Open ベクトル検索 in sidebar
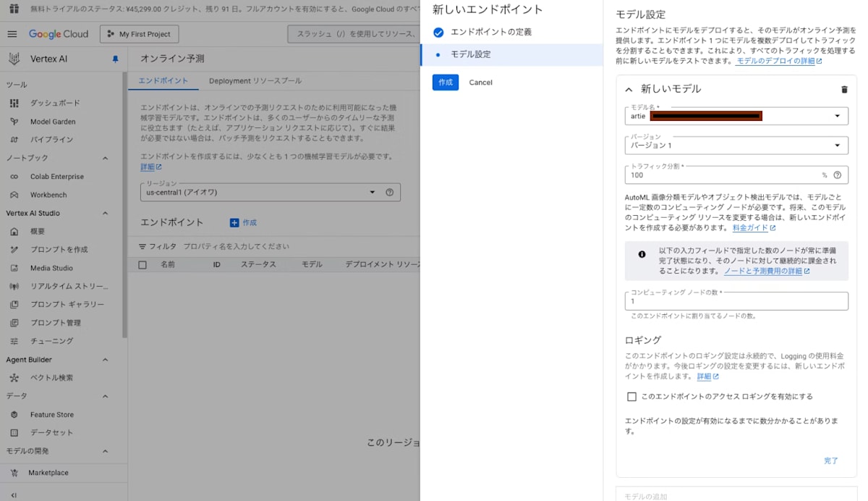 point(51,378)
